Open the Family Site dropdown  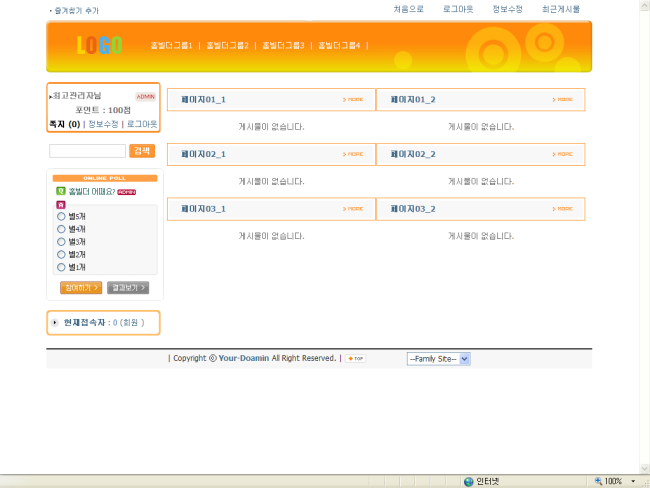coord(438,358)
